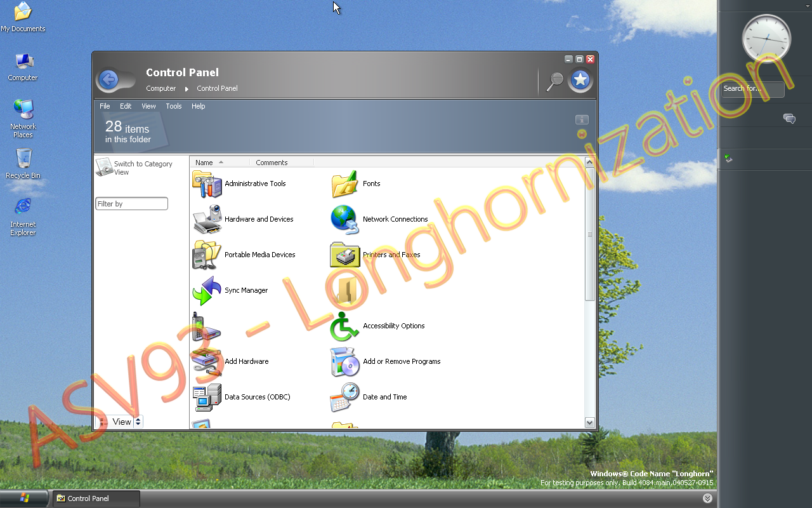Click the Network Connections label
This screenshot has height=508, width=812.
pos(395,219)
